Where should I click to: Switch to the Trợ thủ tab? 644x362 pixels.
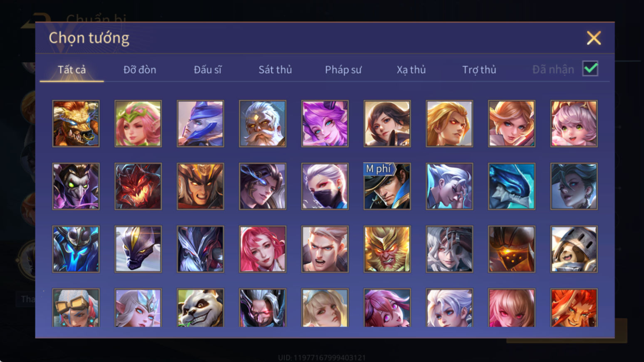pos(479,69)
